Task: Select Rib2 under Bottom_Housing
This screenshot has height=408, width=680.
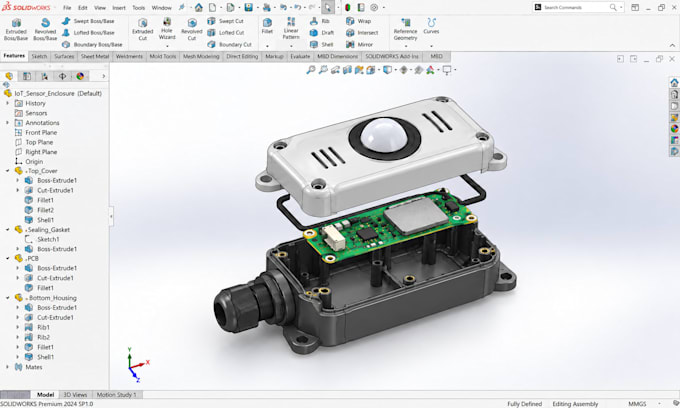Action: point(37,337)
